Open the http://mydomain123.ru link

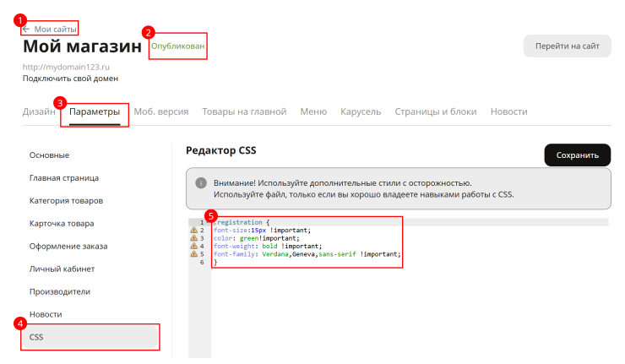pos(66,67)
